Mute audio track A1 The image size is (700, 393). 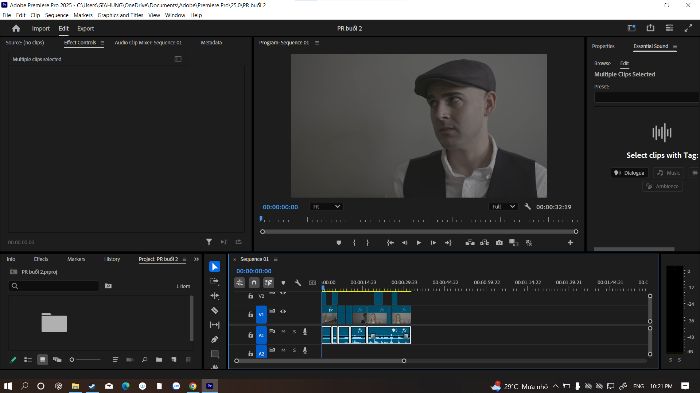283,331
